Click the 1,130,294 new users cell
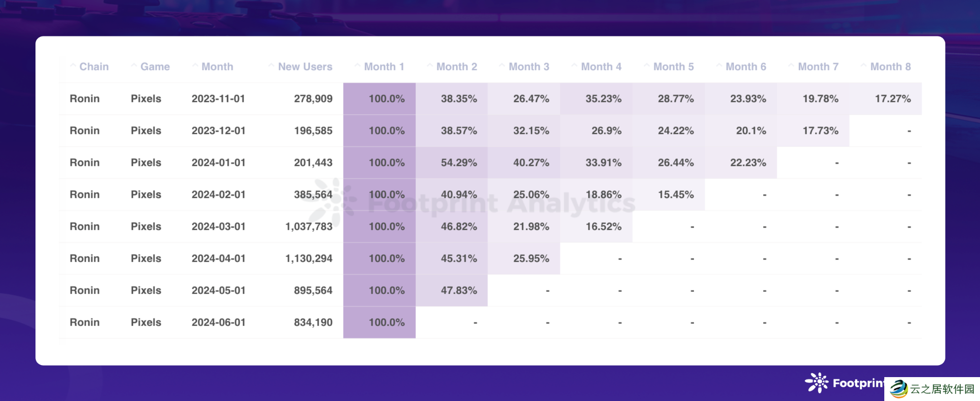The image size is (980, 401). click(309, 258)
